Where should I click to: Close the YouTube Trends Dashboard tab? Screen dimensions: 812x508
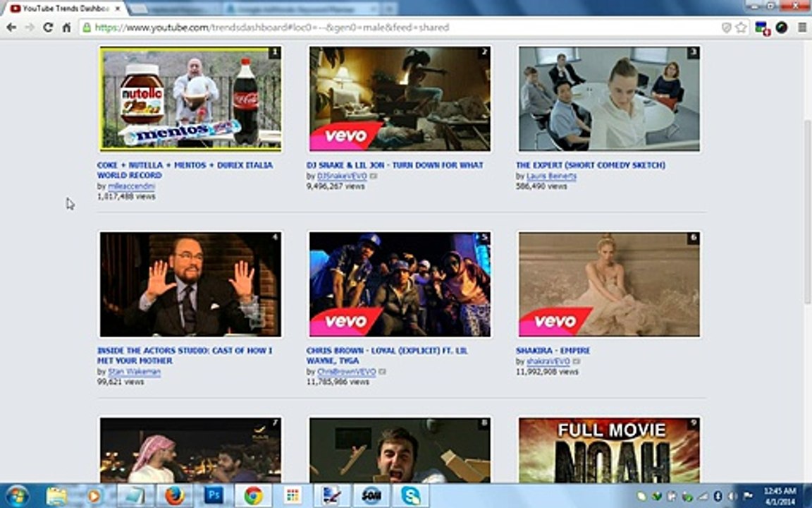point(118,8)
